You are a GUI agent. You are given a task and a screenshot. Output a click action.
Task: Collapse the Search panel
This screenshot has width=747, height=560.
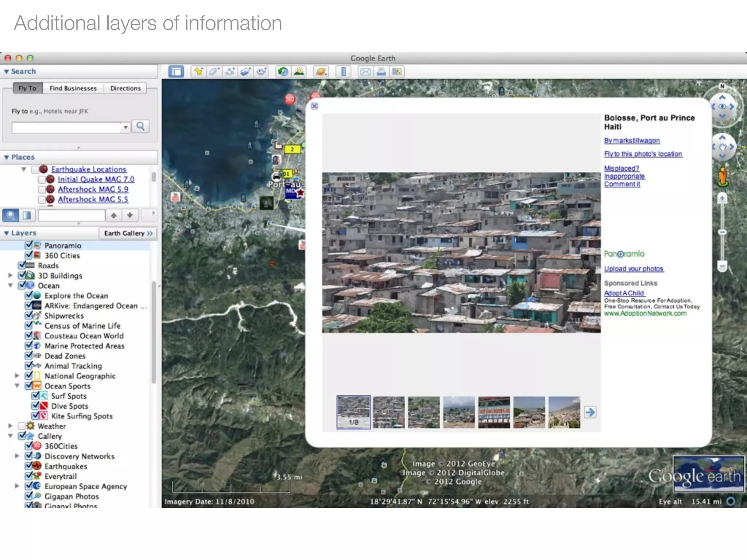6,71
